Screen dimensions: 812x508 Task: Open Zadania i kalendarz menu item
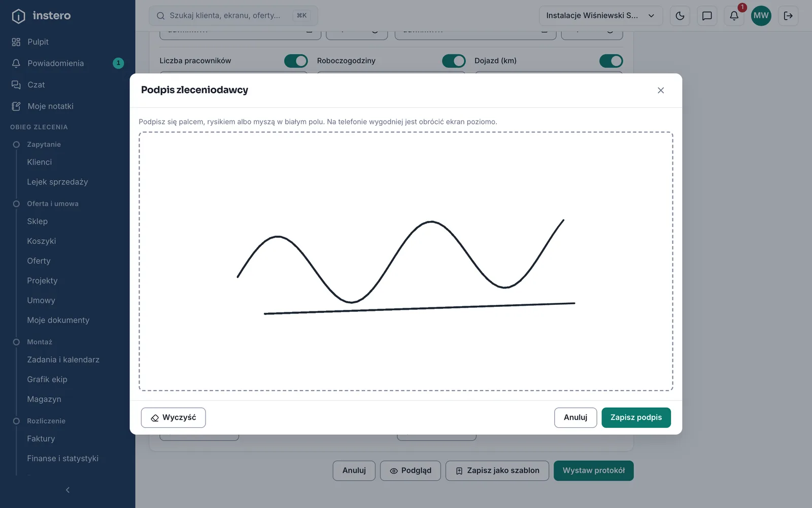click(63, 360)
